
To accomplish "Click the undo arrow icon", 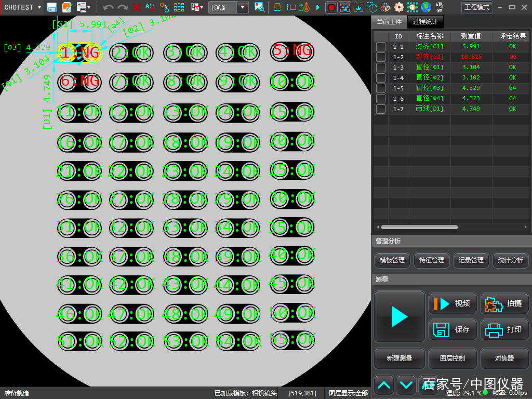I will click(x=108, y=7).
